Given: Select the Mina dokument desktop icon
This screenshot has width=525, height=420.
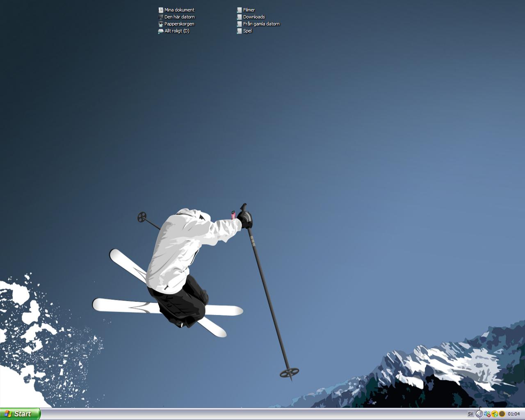Looking at the screenshot, I should pyautogui.click(x=176, y=10).
